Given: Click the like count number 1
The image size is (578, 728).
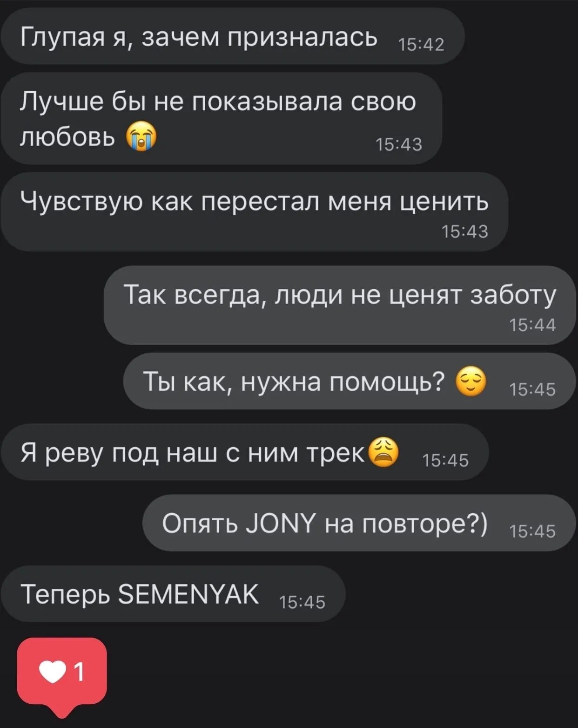Looking at the screenshot, I should (79, 672).
